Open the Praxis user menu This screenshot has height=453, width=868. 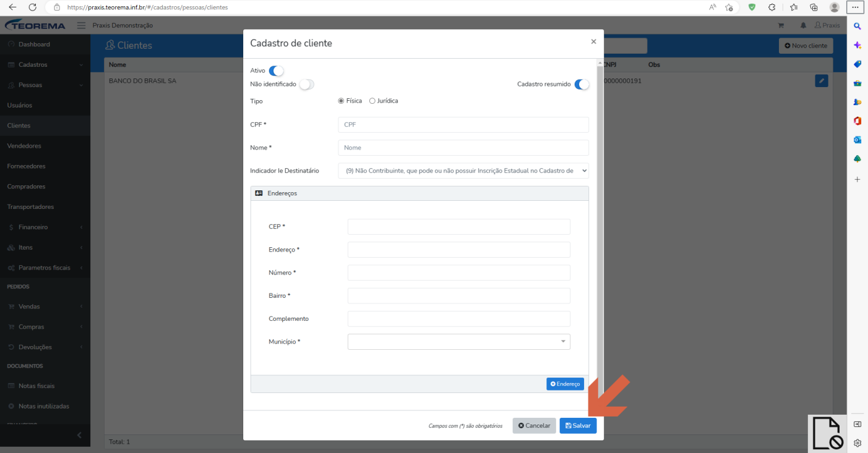tap(827, 25)
